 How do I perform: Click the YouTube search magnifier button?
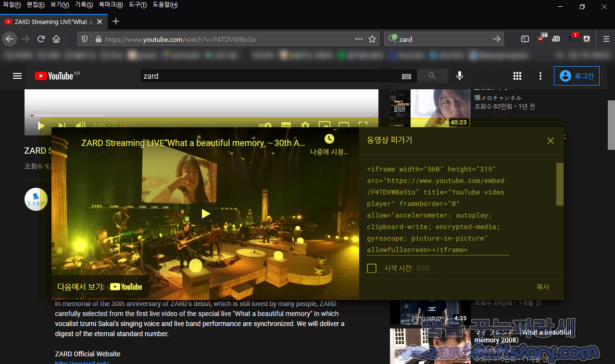[432, 76]
